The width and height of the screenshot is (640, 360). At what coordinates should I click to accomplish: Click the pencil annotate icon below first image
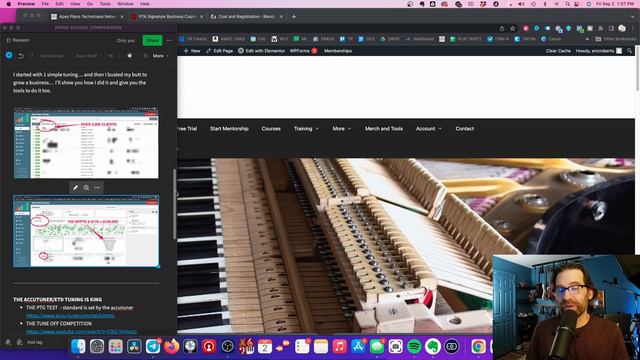click(75, 188)
